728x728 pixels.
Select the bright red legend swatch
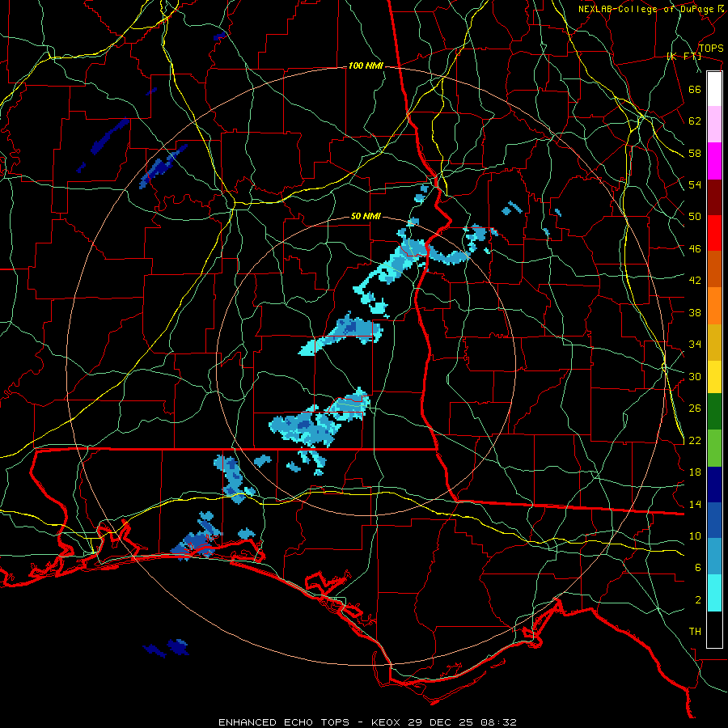pos(714,233)
